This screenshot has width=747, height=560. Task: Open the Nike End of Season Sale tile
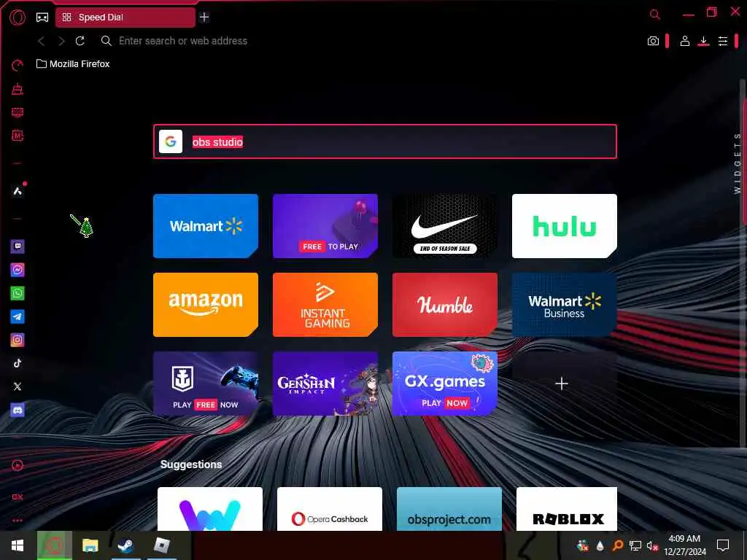point(445,226)
